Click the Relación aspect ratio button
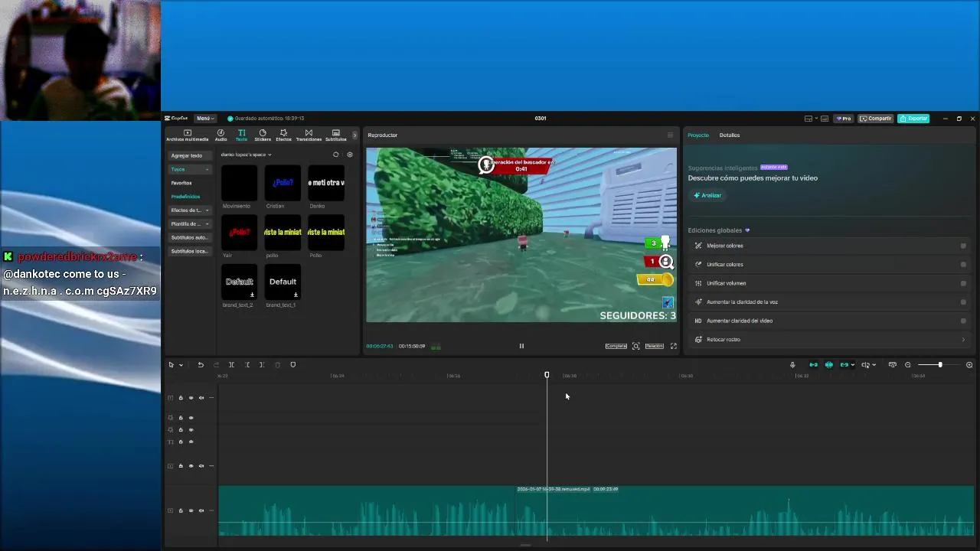Screen dimensions: 980x551 point(655,346)
